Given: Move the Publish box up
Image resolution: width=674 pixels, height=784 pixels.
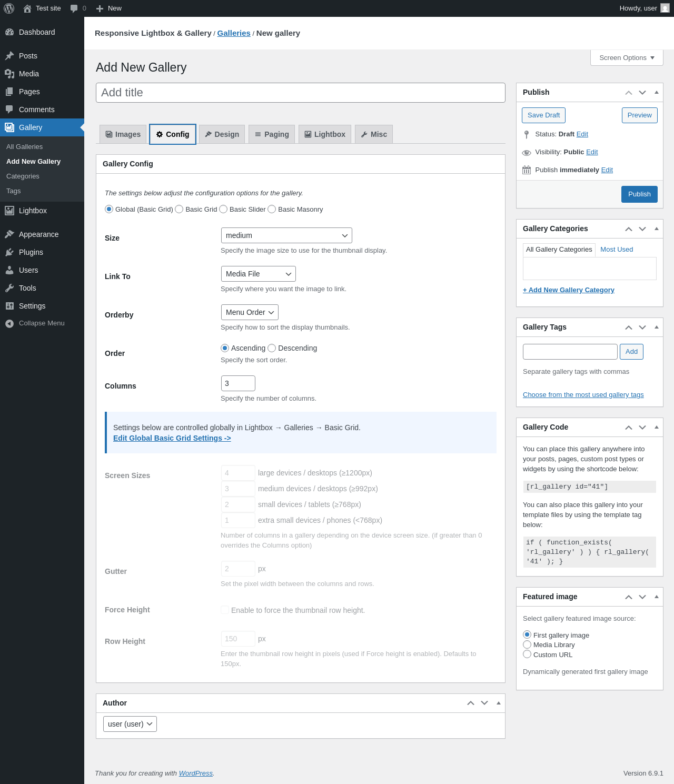Looking at the screenshot, I should coord(629,93).
